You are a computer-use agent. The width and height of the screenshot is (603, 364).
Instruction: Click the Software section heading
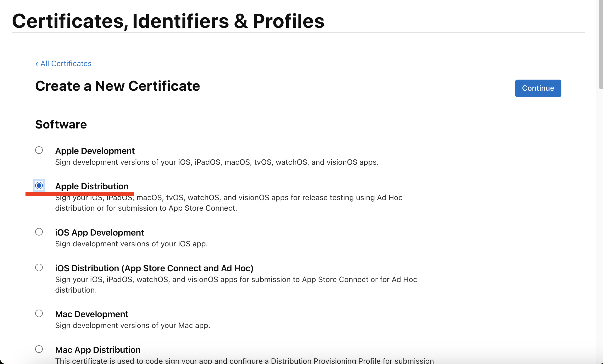(61, 124)
